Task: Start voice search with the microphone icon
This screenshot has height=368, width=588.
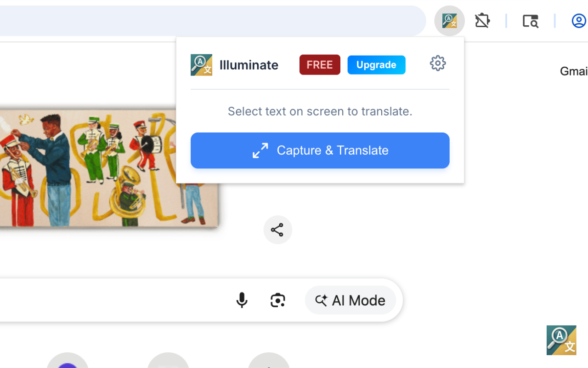Action: (242, 300)
